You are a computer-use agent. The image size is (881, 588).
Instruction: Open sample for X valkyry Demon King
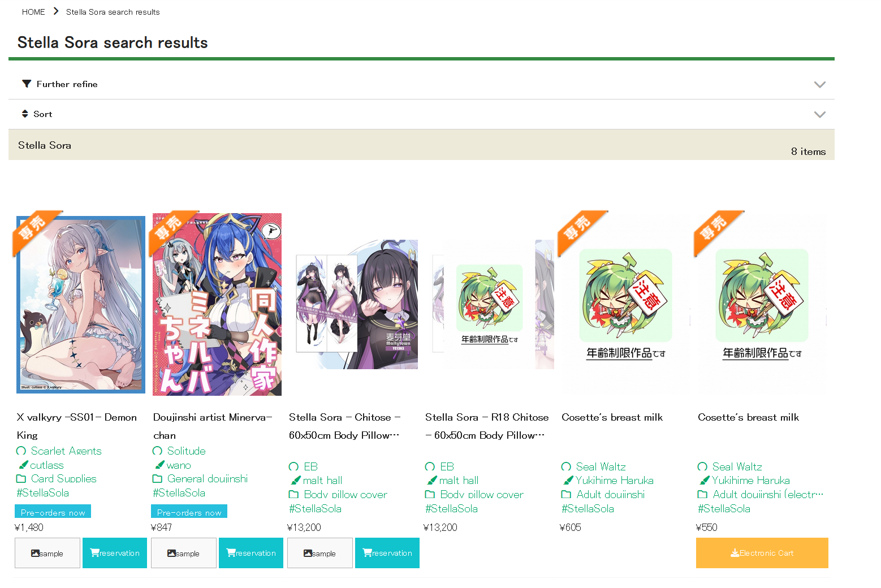pyautogui.click(x=47, y=553)
